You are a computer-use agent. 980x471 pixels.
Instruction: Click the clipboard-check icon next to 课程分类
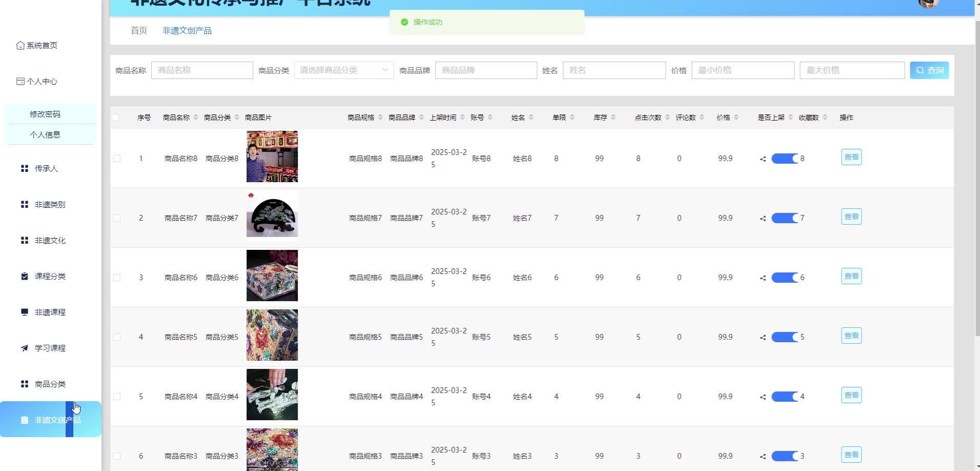pos(24,277)
